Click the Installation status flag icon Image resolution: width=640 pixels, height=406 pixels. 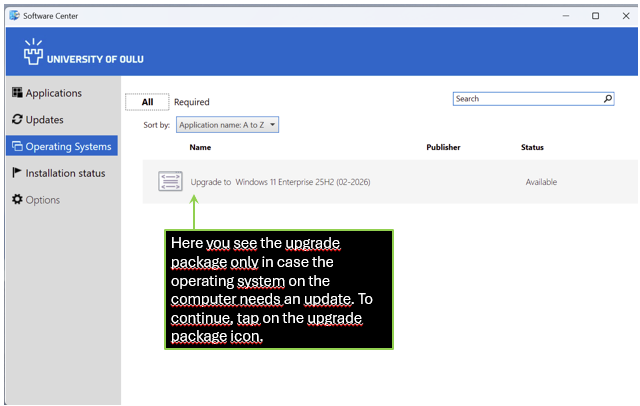pos(17,173)
